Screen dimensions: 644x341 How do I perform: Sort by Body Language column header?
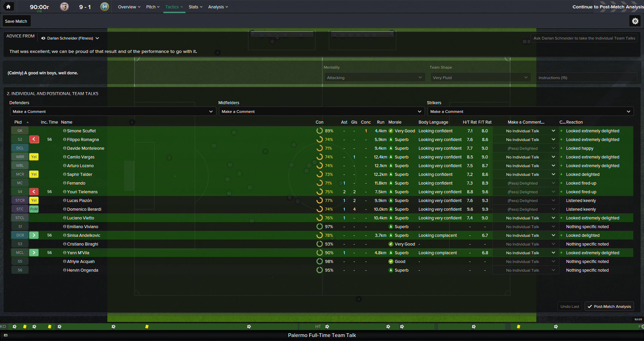click(433, 122)
